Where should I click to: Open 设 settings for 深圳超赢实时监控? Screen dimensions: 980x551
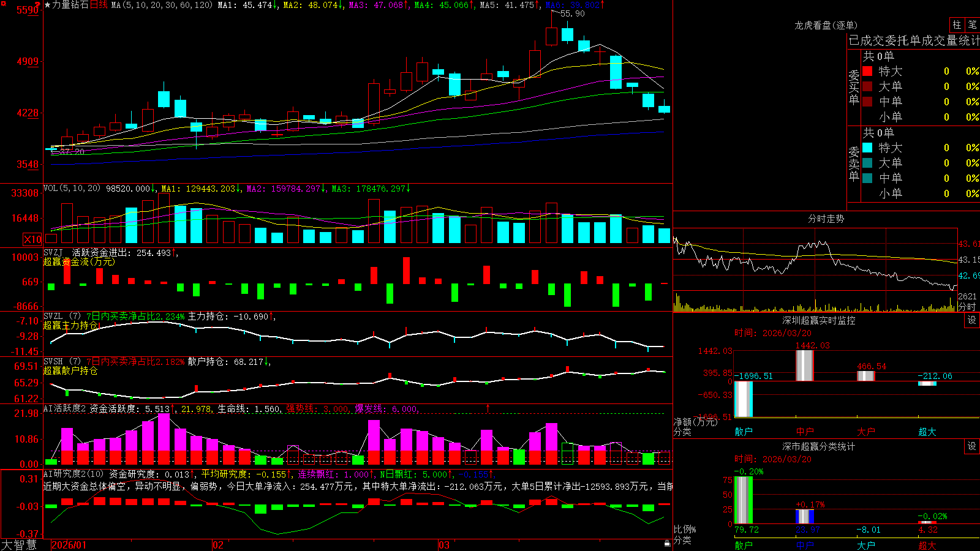(x=972, y=320)
